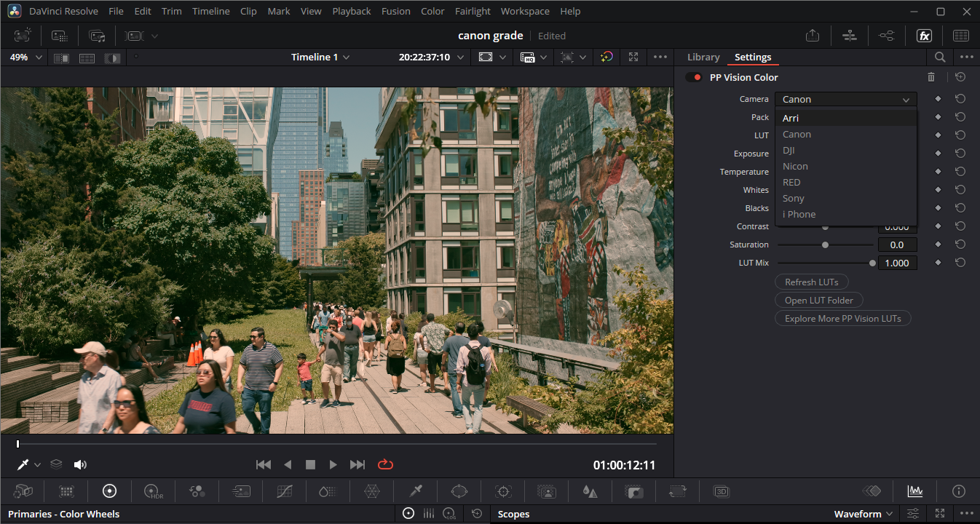
Task: Click the Saturation value field
Action: click(897, 245)
